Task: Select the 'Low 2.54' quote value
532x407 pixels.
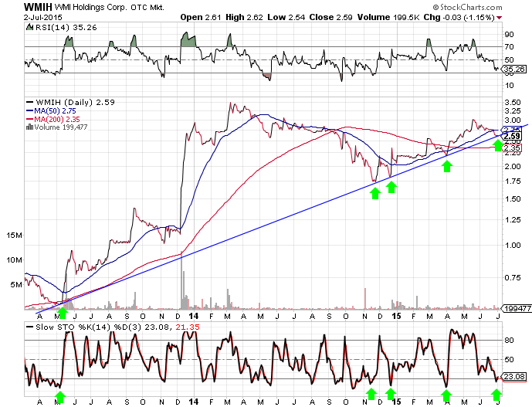Action: tap(286, 17)
